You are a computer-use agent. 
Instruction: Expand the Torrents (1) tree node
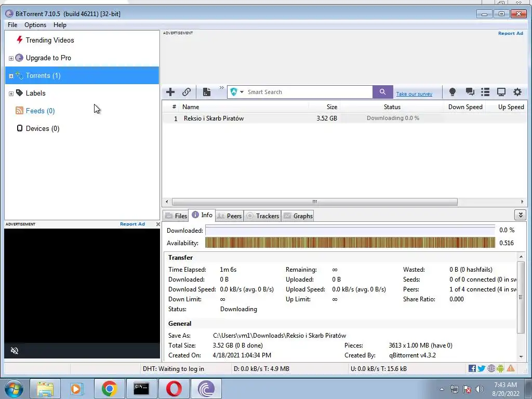[x=11, y=76]
